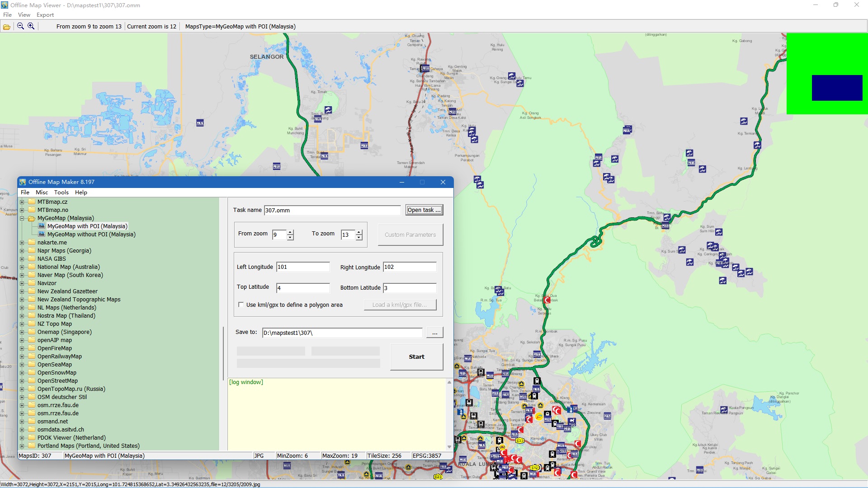This screenshot has width=868, height=488.
Task: Click the Right Longitude input field
Action: coord(410,267)
